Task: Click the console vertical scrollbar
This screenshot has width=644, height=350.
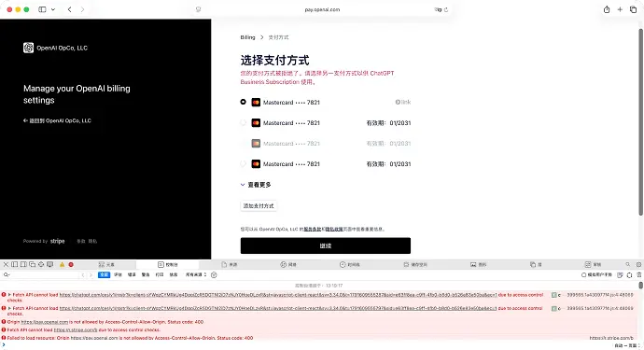Action: pyautogui.click(x=640, y=285)
